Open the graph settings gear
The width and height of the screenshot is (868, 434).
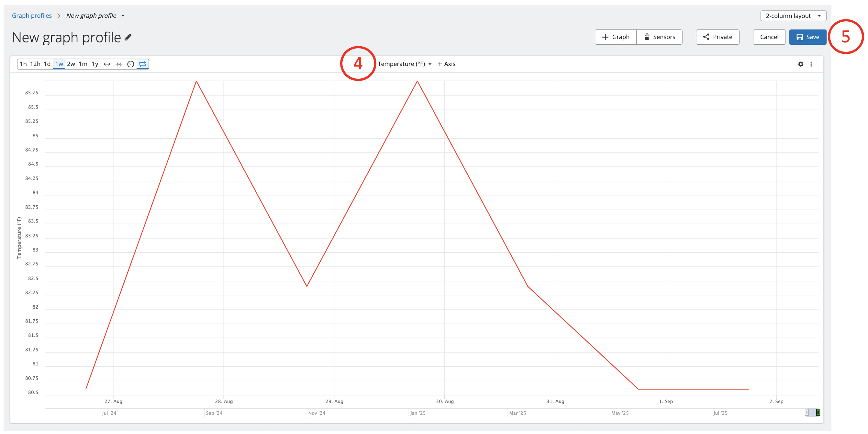[800, 64]
